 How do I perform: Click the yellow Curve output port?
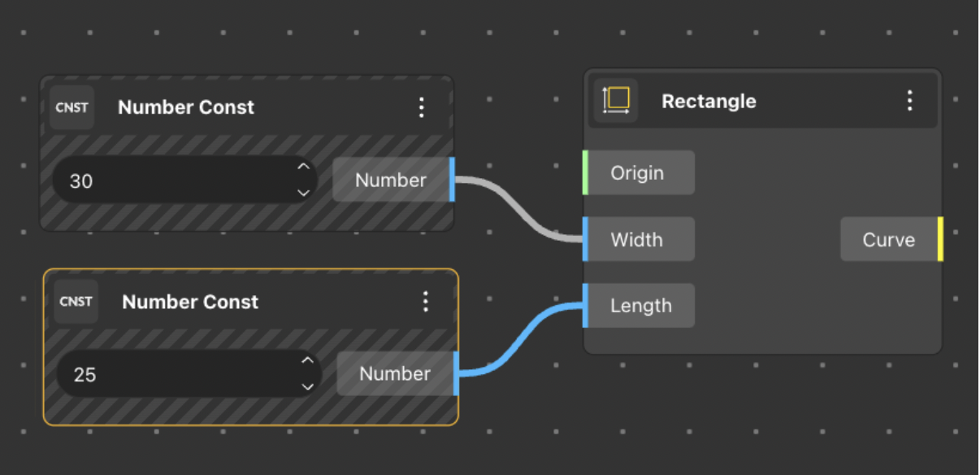(940, 239)
